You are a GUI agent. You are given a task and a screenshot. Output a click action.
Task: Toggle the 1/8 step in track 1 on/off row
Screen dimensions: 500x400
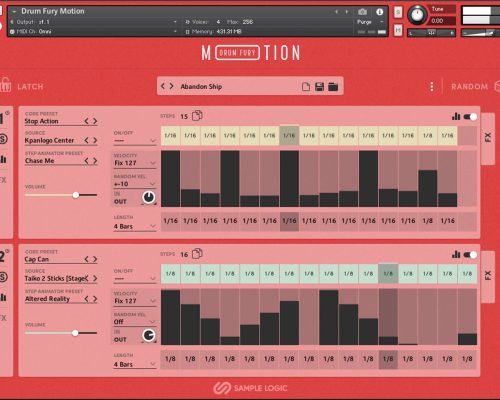coord(428,136)
